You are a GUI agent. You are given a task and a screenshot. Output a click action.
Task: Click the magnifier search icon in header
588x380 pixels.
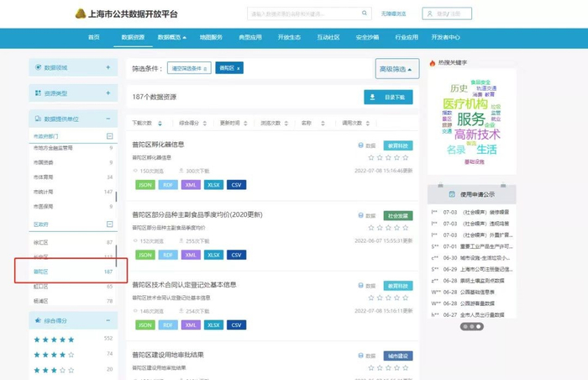364,13
